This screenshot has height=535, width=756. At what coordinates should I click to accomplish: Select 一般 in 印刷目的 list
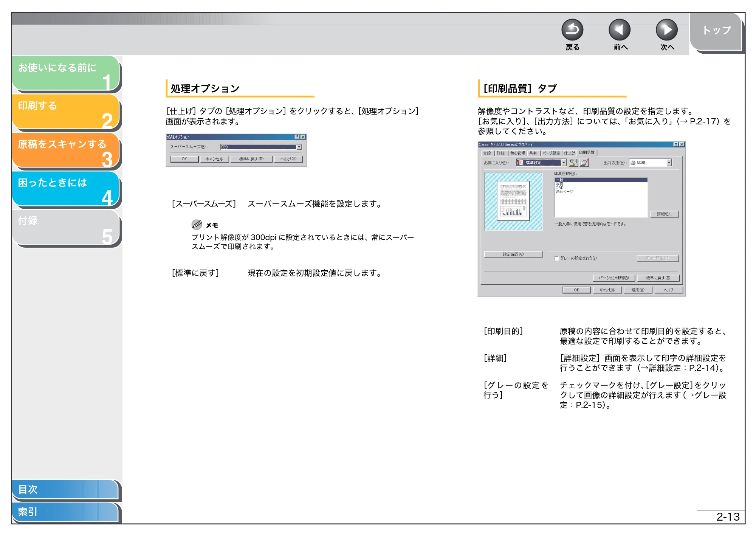[601, 180]
